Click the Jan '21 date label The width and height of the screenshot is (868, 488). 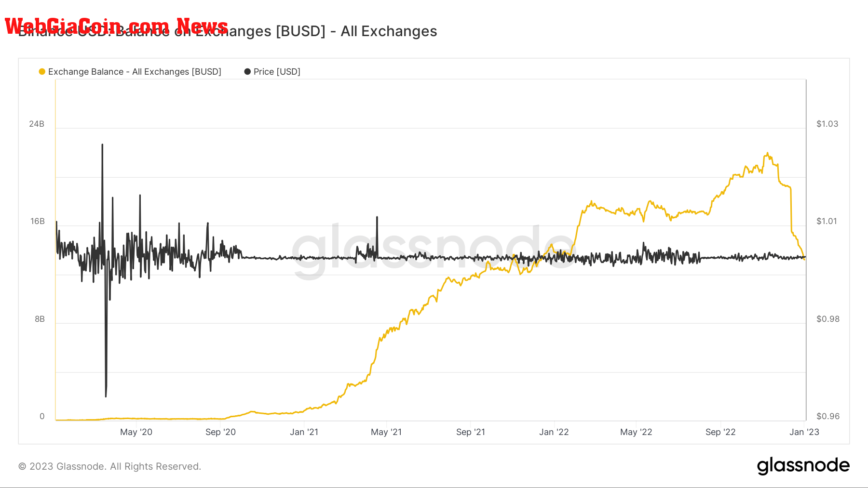(304, 432)
